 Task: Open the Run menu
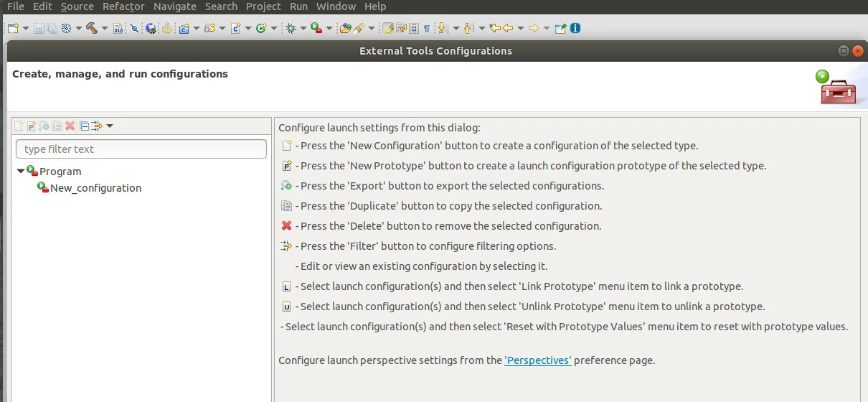click(299, 6)
